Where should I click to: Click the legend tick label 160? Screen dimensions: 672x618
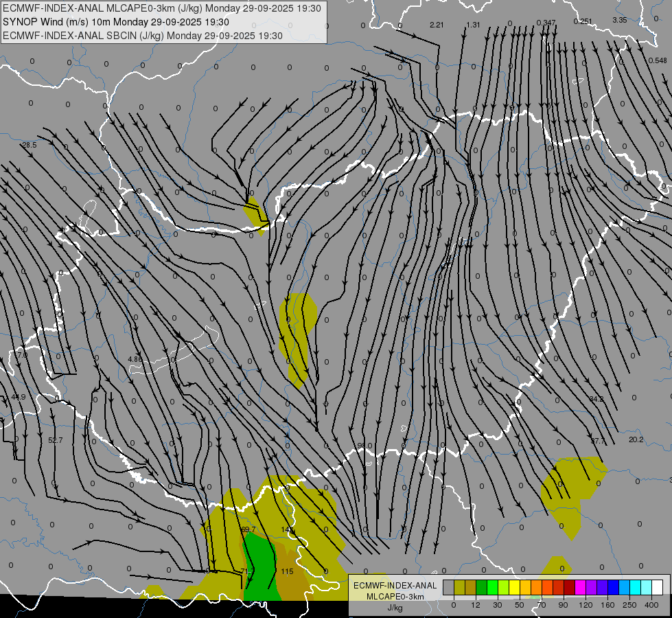click(607, 605)
